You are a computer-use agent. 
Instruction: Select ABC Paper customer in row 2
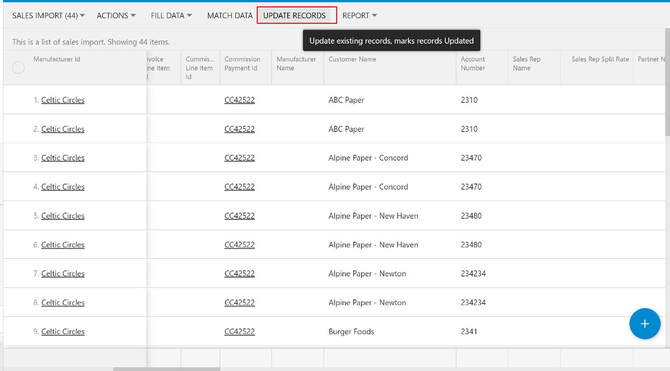tap(346, 129)
